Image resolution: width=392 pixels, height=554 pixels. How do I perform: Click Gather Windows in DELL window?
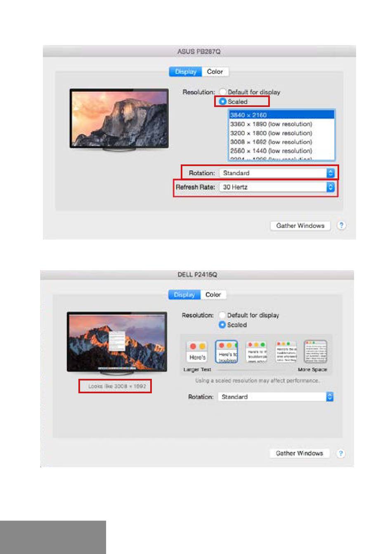[x=300, y=453]
